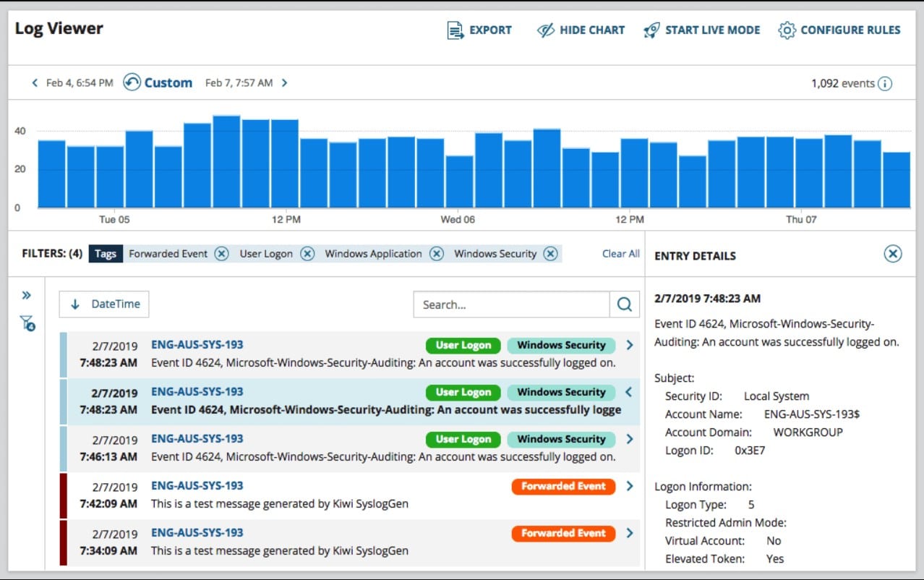The height and width of the screenshot is (580, 924).
Task: Click EXPORT text button
Action: [x=490, y=30]
